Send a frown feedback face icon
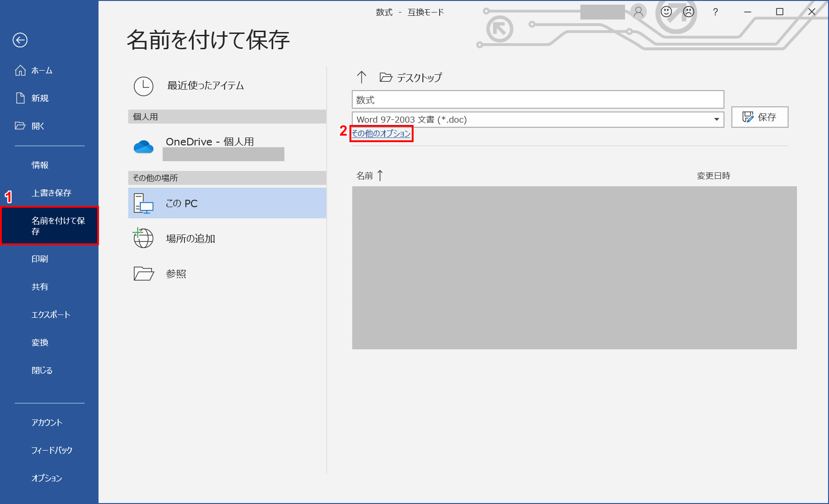 (689, 12)
